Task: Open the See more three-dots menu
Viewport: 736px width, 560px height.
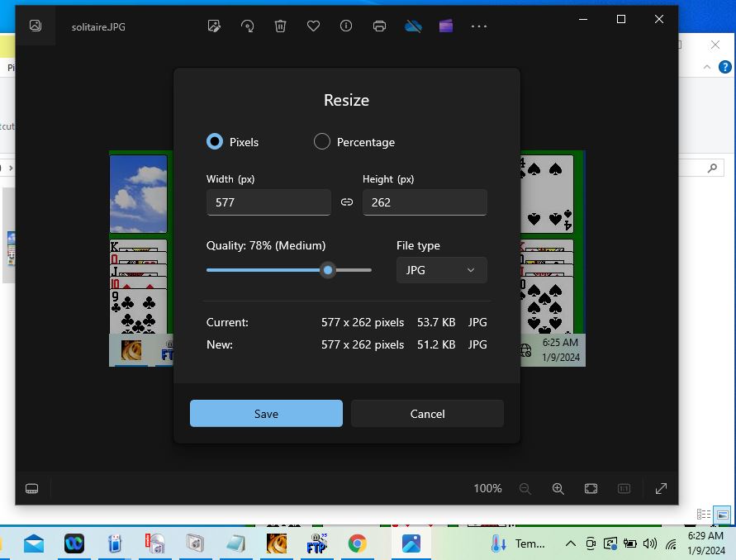Action: pos(479,26)
